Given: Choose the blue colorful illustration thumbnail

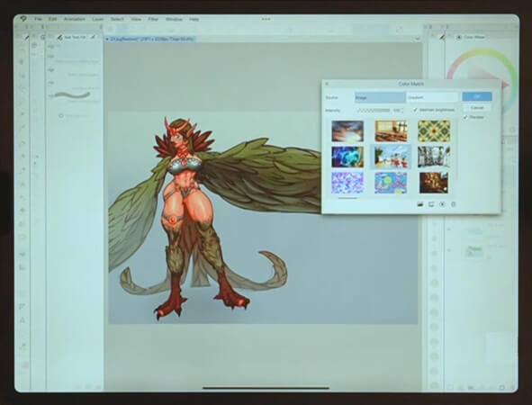Looking at the screenshot, I should pyautogui.click(x=391, y=183).
